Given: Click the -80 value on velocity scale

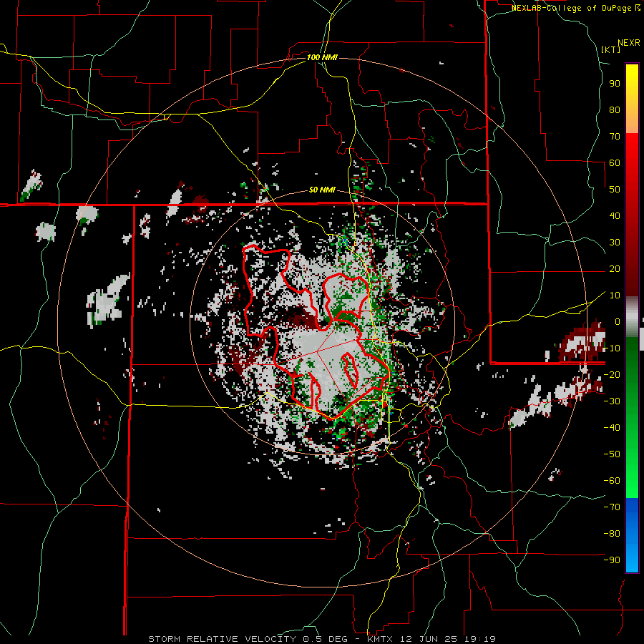Looking at the screenshot, I should tap(612, 534).
